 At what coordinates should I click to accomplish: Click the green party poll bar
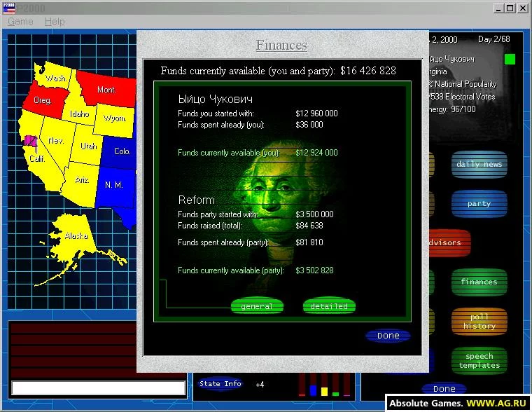pos(335,394)
